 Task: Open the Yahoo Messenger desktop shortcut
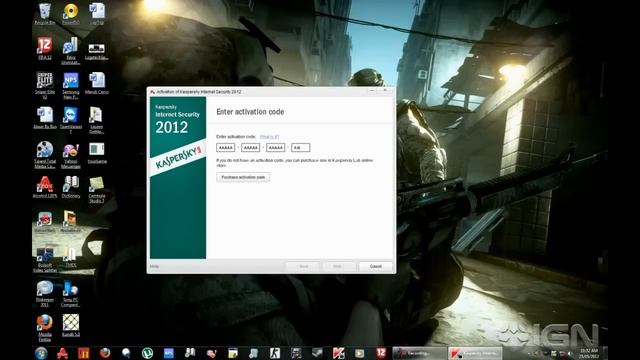[71, 155]
